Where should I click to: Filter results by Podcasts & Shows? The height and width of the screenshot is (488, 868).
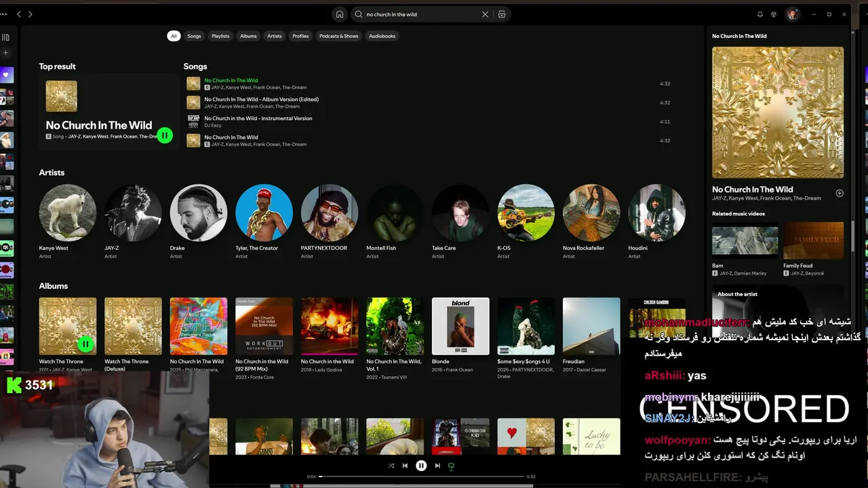[339, 36]
